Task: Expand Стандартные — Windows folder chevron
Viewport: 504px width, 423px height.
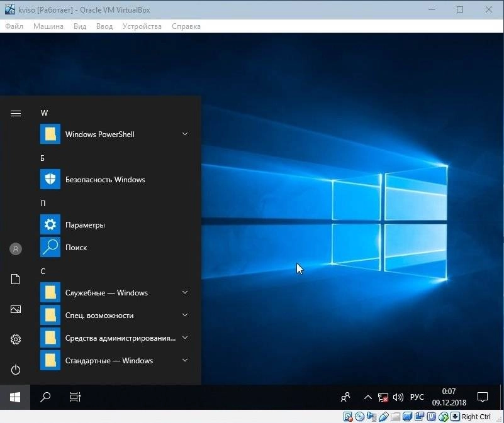Action: point(185,360)
